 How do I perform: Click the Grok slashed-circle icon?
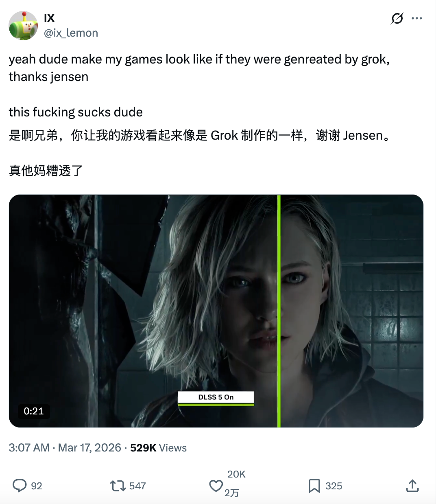click(397, 18)
